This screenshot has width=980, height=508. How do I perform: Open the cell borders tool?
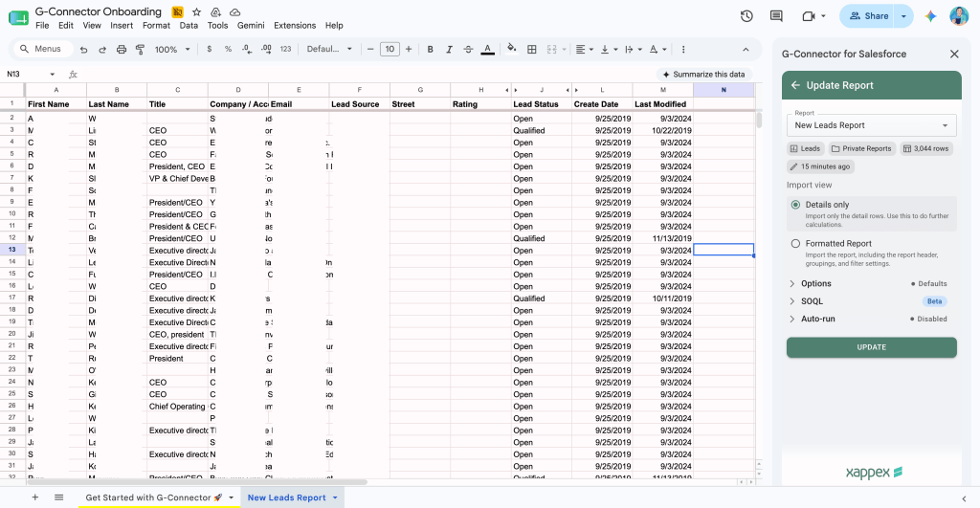[532, 50]
